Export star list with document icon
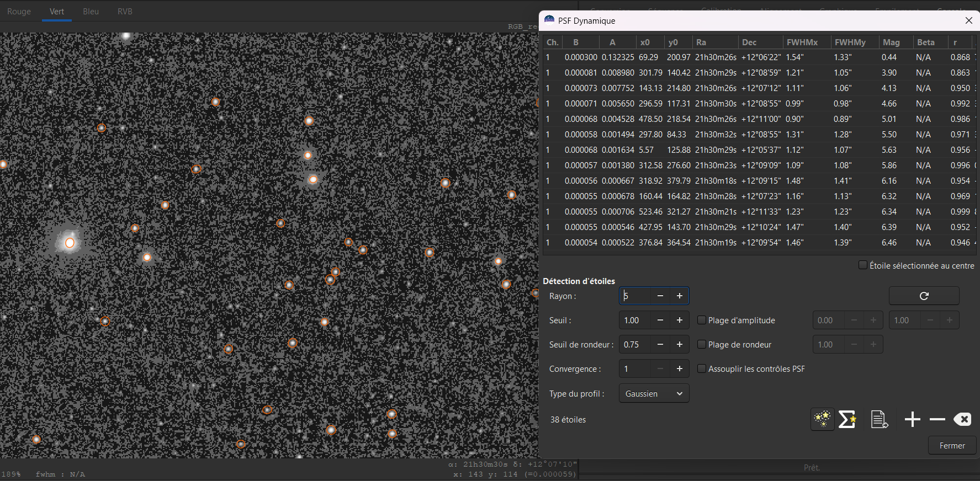 click(x=879, y=419)
